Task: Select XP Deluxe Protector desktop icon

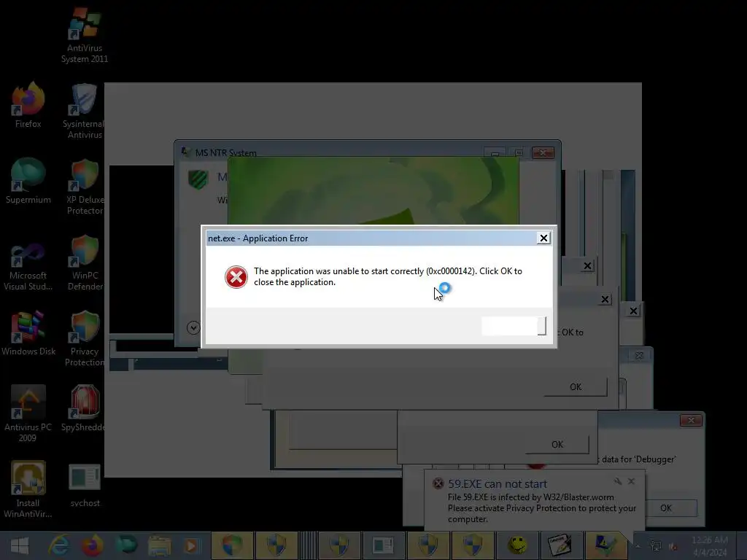Action: click(85, 187)
